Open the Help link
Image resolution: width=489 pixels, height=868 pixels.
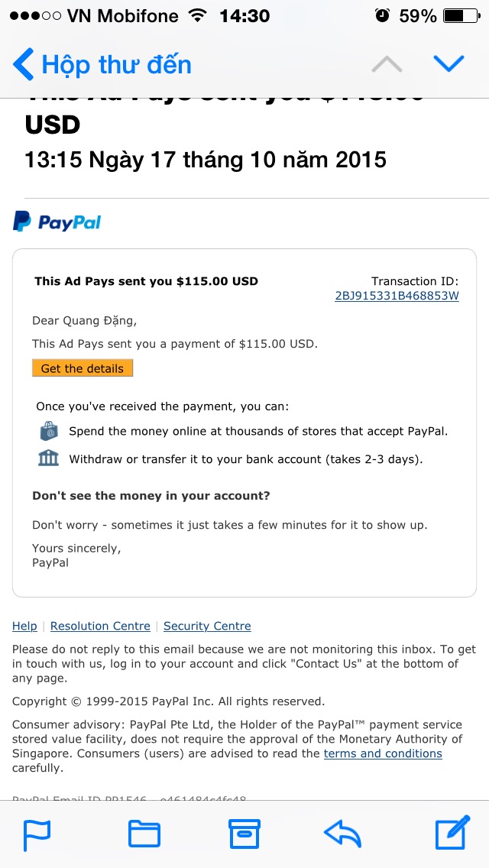tap(24, 626)
